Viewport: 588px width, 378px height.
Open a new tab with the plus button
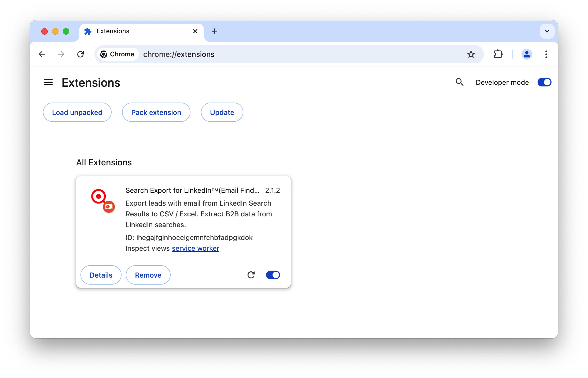[214, 31]
